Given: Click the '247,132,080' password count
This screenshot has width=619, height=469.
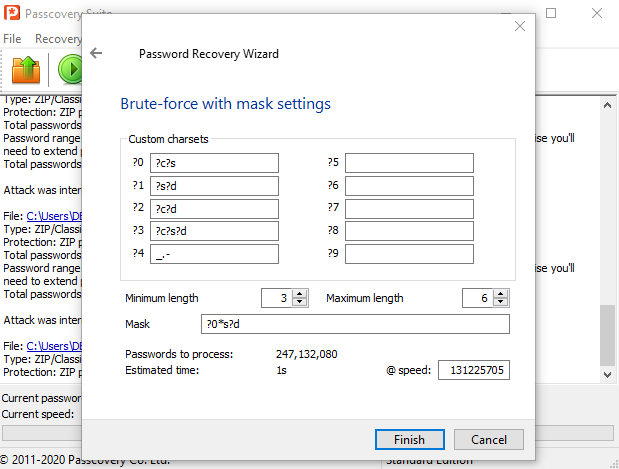Looking at the screenshot, I should tap(307, 354).
